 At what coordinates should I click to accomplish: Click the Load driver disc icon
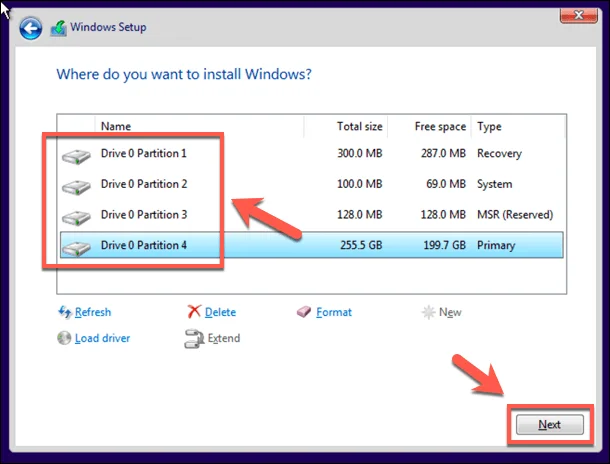tap(64, 338)
